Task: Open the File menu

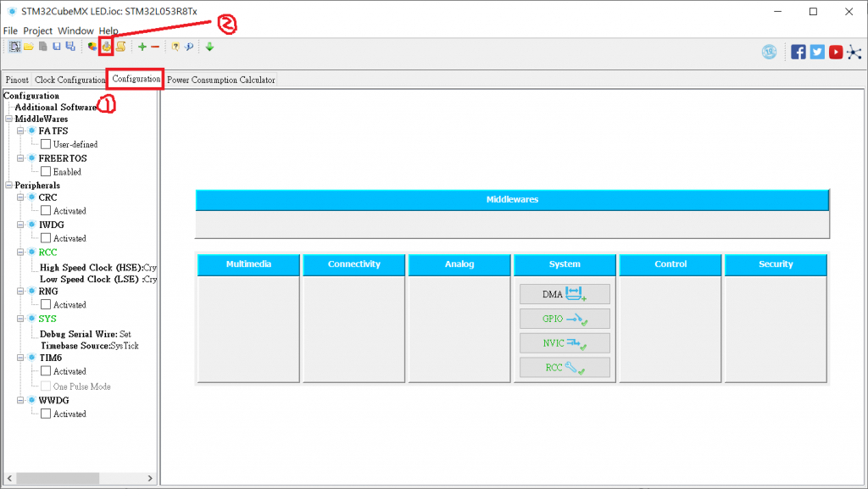Action: tap(10, 31)
